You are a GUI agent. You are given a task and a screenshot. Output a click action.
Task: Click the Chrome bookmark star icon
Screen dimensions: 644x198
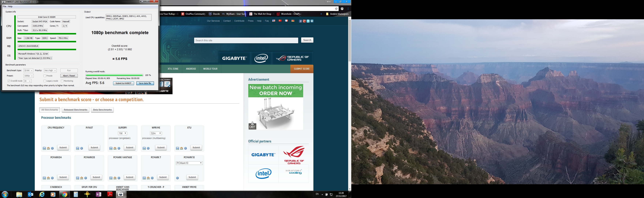coord(336,8)
